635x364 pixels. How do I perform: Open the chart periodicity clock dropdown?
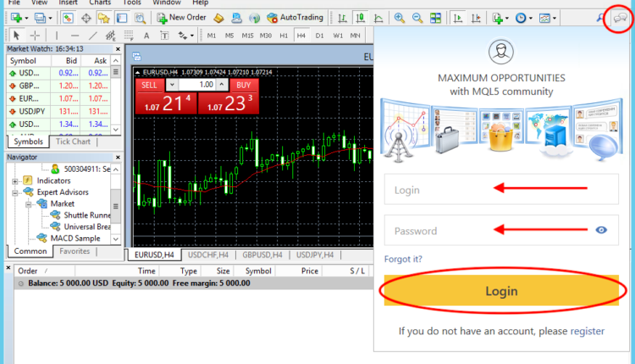click(x=527, y=17)
